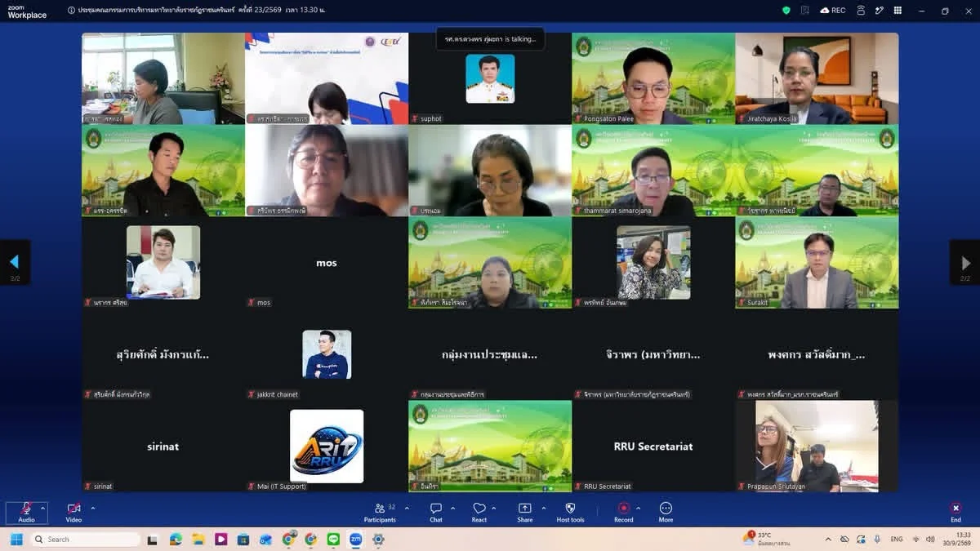
Task: Select the Jiratchaya Kosila video tile
Action: [817, 78]
